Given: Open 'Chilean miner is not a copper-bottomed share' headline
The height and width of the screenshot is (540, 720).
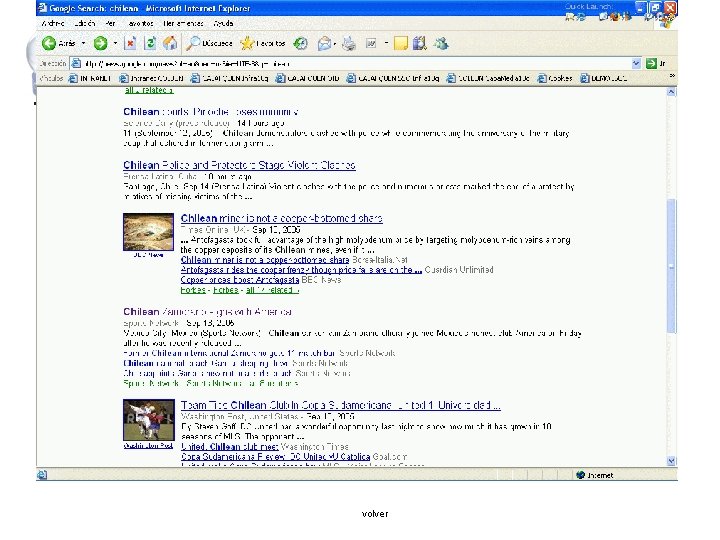Looking at the screenshot, I should (x=281, y=218).
